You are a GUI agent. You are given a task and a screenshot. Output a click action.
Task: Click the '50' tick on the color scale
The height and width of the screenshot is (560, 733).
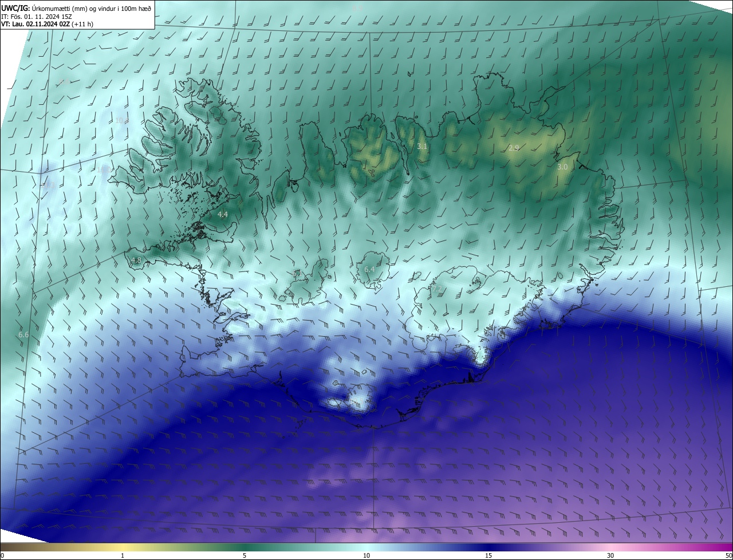tap(728, 555)
